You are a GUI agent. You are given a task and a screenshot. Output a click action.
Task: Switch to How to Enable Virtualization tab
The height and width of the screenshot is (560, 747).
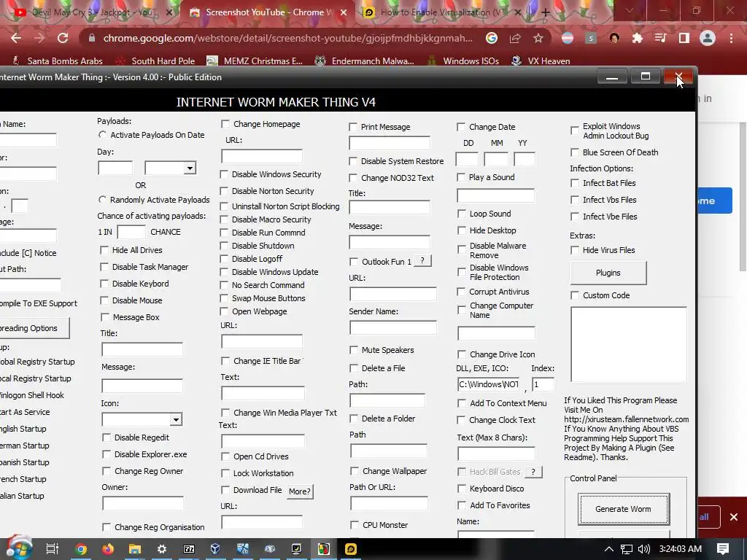(443, 12)
